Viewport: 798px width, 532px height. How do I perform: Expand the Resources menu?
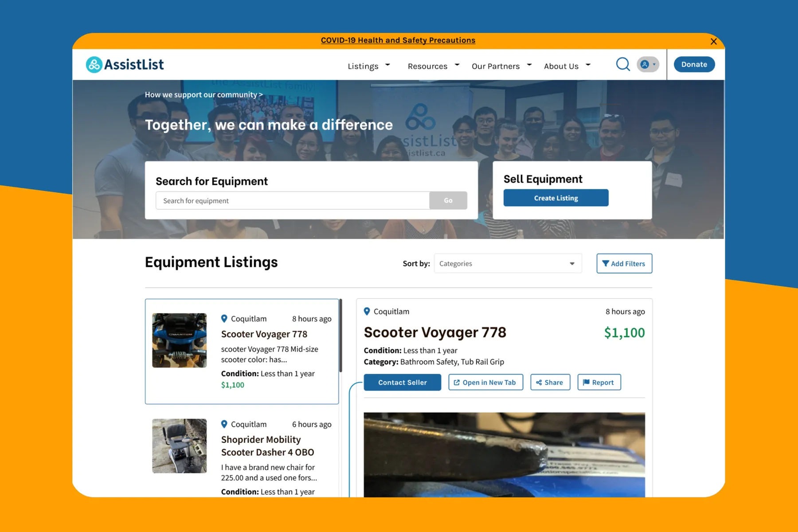point(434,66)
